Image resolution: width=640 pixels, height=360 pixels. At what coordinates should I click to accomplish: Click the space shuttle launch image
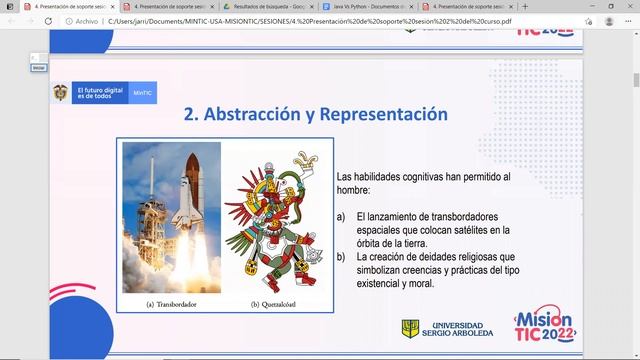tap(171, 218)
